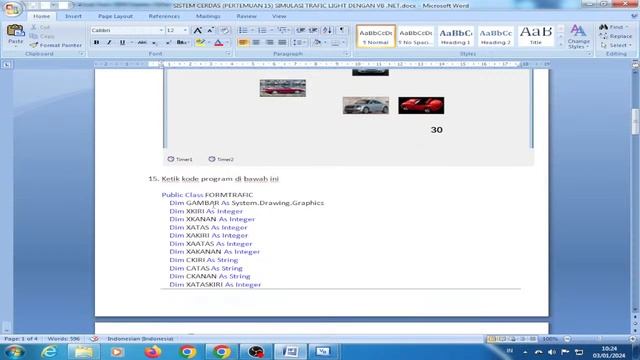Open the Font dialog launcher
The image size is (640, 360).
coord(228,54)
